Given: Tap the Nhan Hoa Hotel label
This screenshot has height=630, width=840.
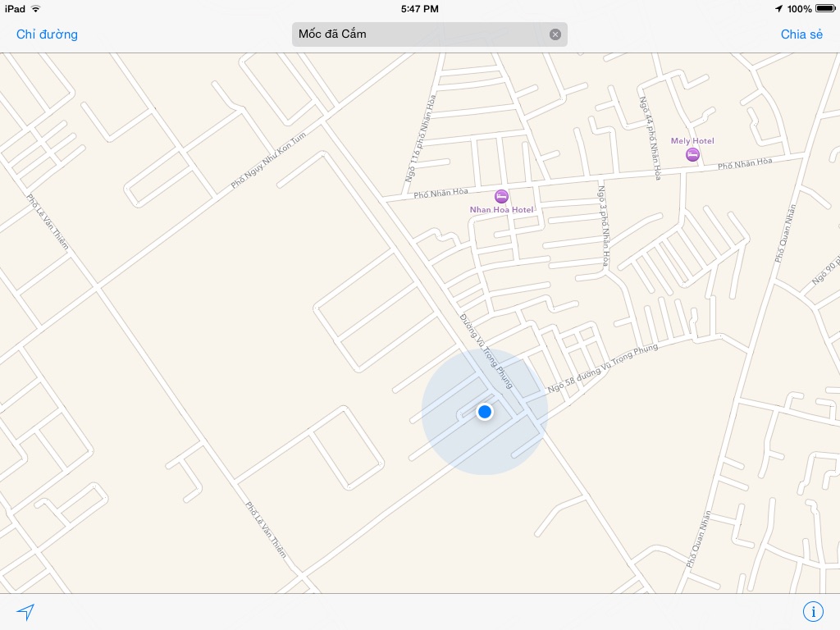Looking at the screenshot, I should (501, 210).
